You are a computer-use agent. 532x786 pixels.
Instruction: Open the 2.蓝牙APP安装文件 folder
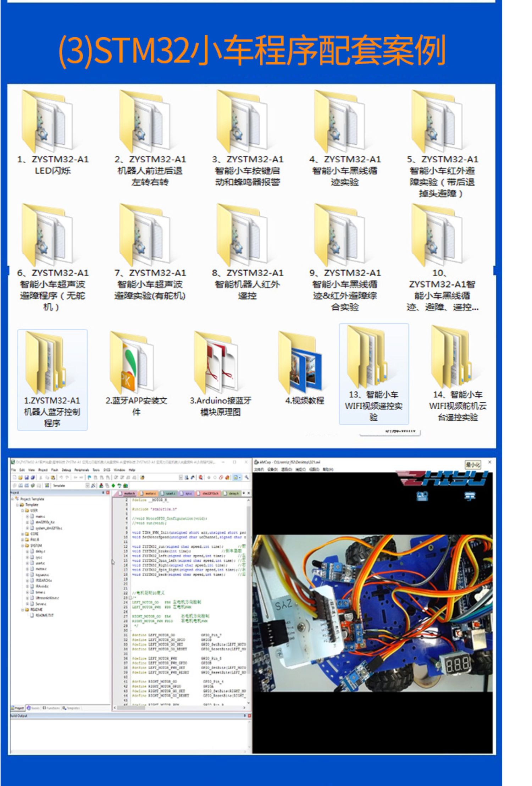pyautogui.click(x=136, y=374)
